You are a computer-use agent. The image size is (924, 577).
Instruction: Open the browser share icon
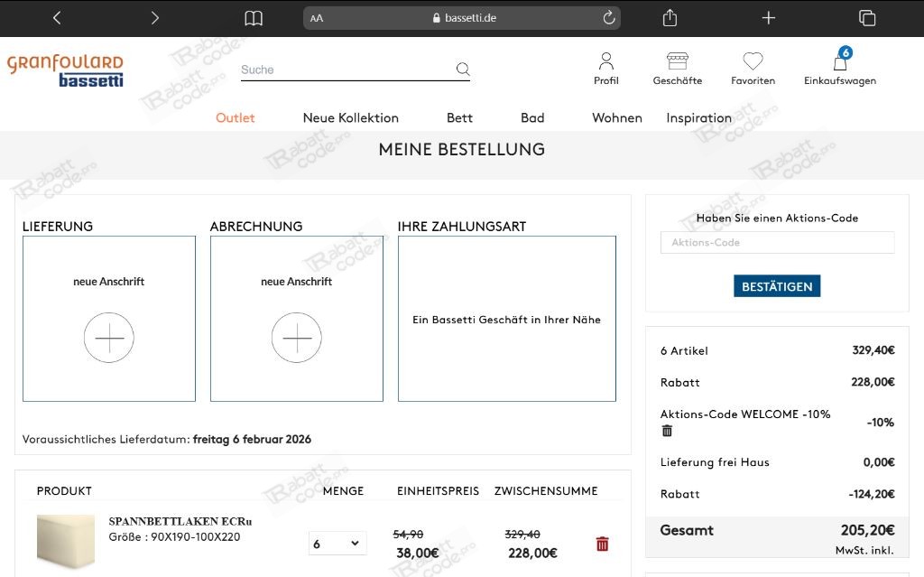[670, 18]
